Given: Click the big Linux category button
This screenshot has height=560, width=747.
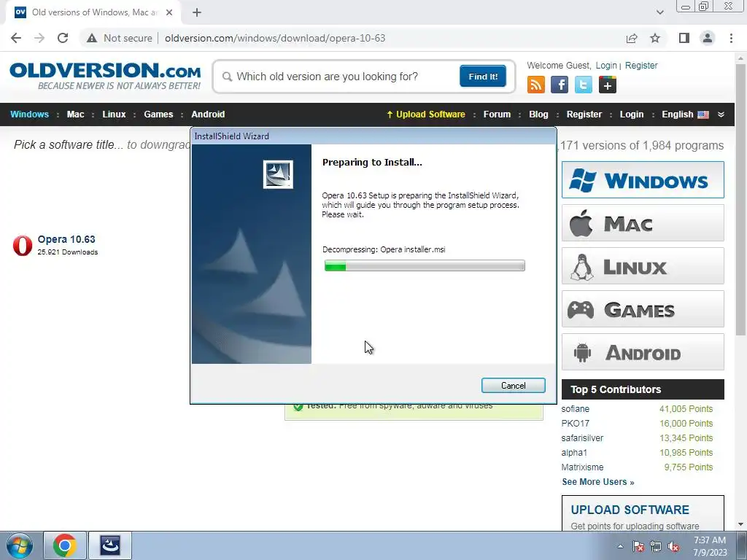Looking at the screenshot, I should [643, 265].
